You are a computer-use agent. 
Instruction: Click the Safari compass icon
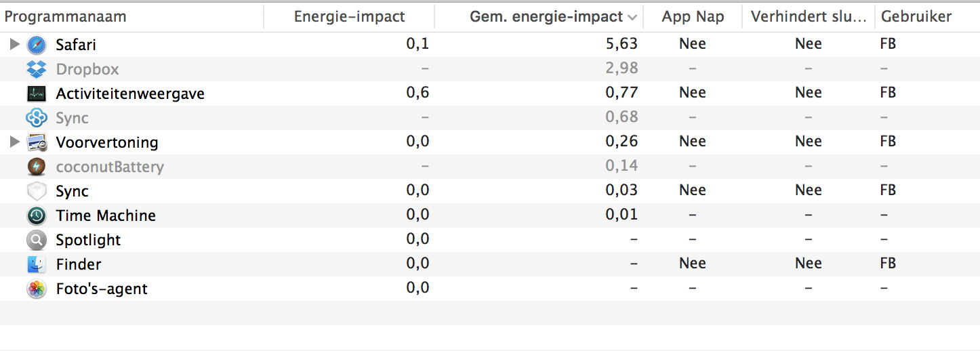(37, 45)
